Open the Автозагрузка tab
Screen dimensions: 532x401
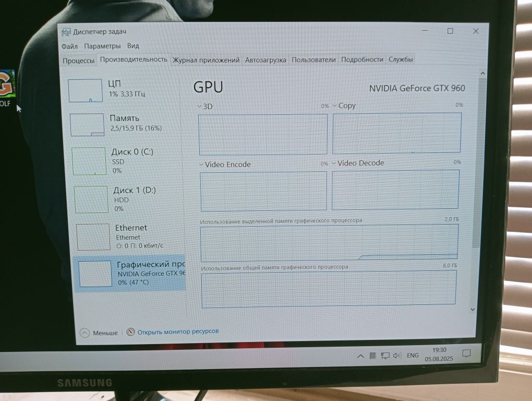tap(265, 60)
